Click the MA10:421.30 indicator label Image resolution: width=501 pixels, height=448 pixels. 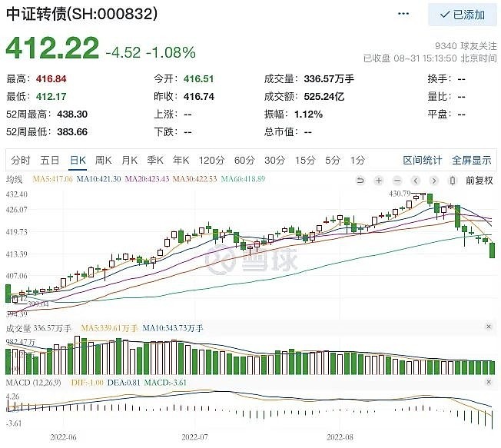click(x=98, y=179)
